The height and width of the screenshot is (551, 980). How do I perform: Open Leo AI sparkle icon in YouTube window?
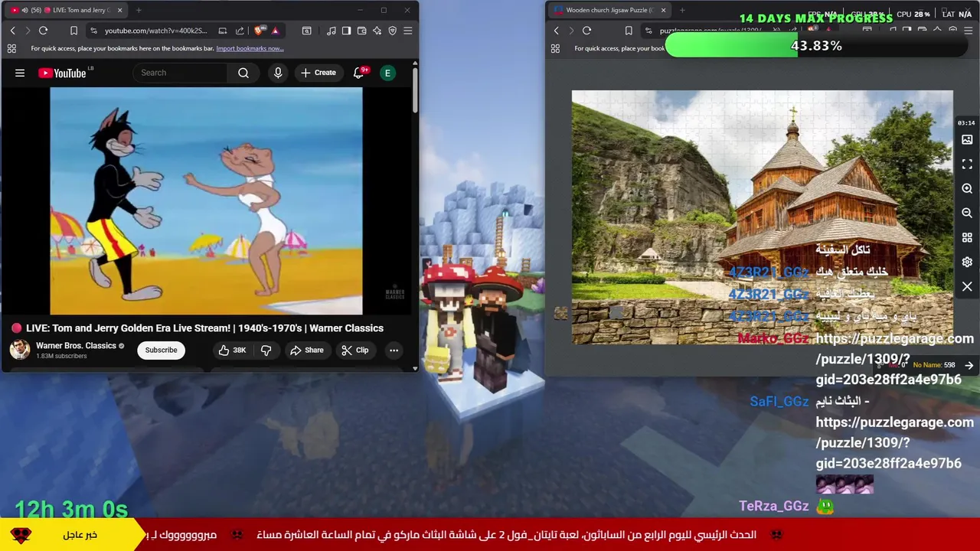click(377, 31)
